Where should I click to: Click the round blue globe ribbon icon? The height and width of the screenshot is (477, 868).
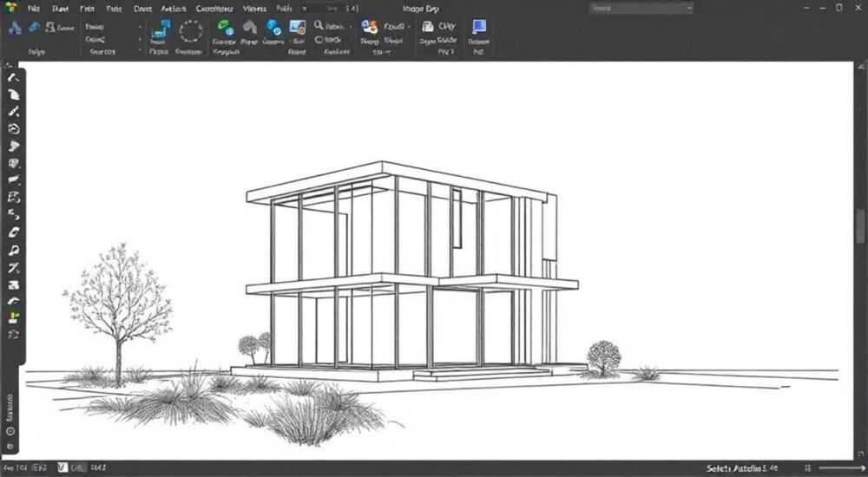[x=273, y=27]
